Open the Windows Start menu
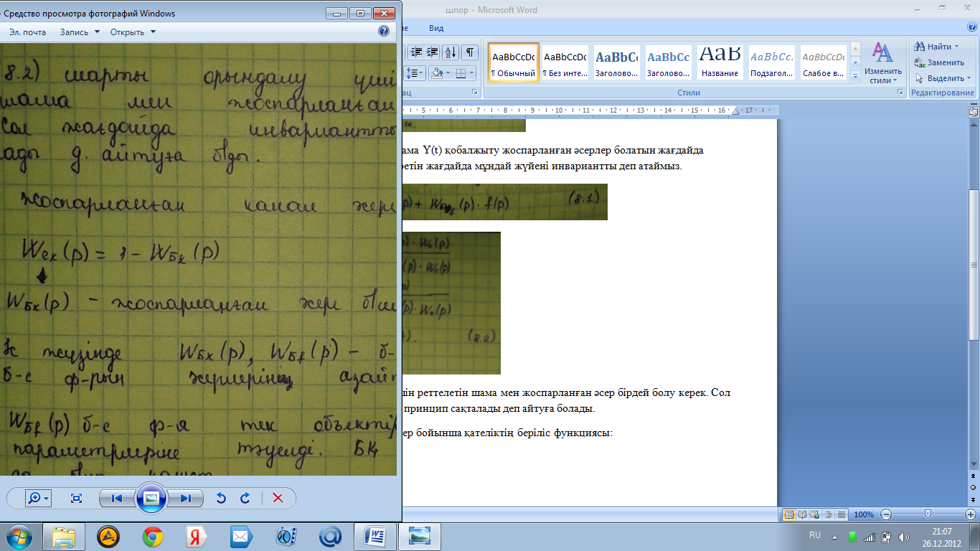The height and width of the screenshot is (551, 980). click(x=19, y=537)
